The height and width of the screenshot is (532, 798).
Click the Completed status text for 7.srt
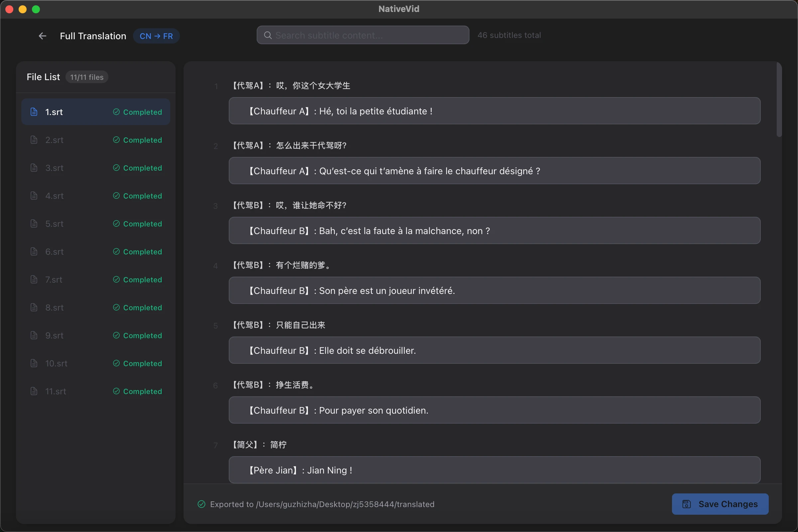point(143,280)
